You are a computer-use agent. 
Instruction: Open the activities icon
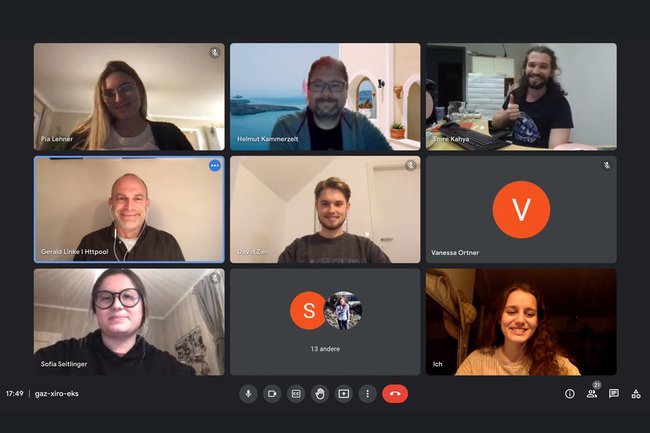636,394
